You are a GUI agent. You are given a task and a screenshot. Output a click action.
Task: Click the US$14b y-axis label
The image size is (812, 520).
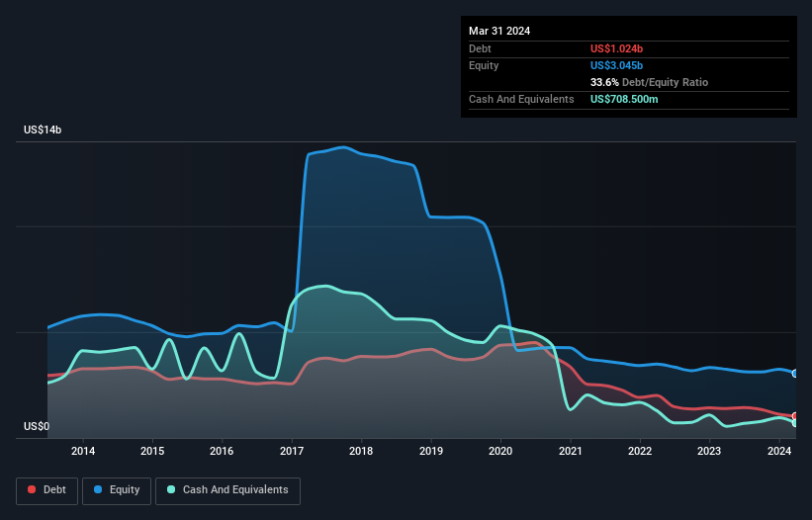pyautogui.click(x=43, y=130)
